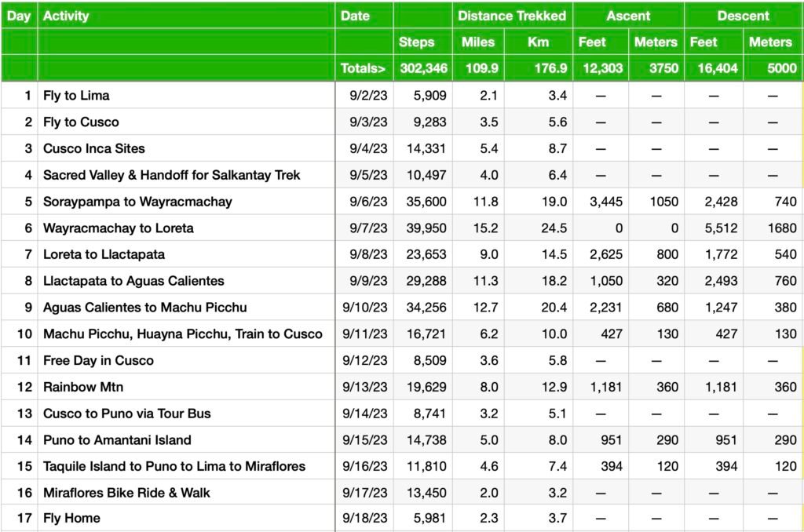The image size is (804, 532).
Task: Select 'Soraypampa to Wayracmachay' cell
Action: (x=186, y=202)
